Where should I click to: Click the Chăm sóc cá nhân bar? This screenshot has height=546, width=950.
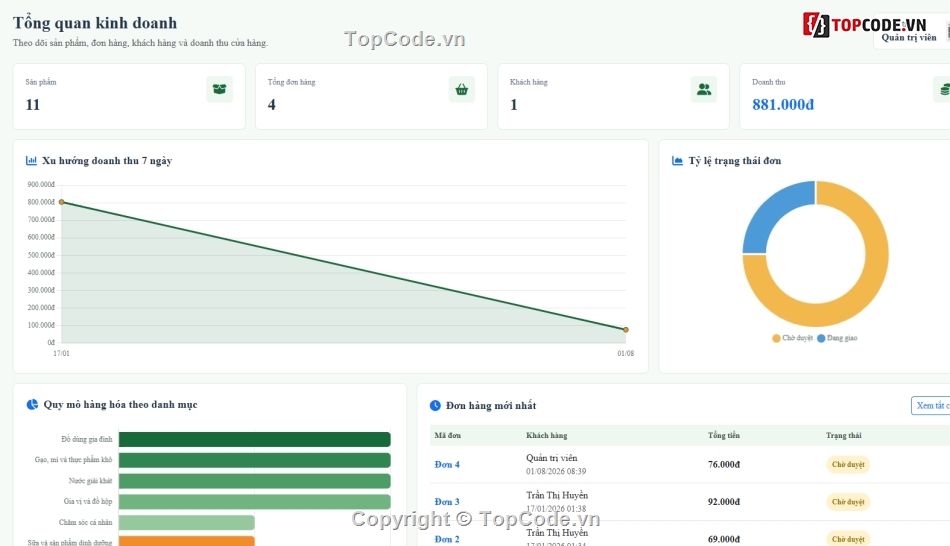click(187, 522)
